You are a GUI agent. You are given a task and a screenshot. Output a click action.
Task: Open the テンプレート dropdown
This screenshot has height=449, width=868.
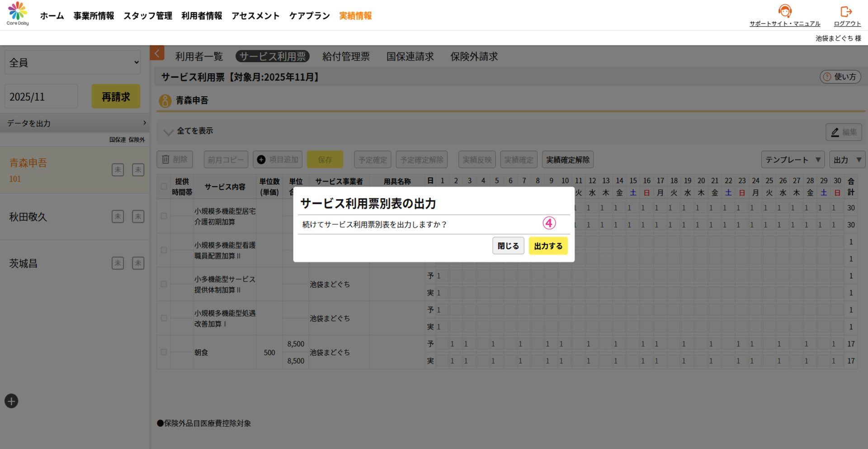pos(793,160)
